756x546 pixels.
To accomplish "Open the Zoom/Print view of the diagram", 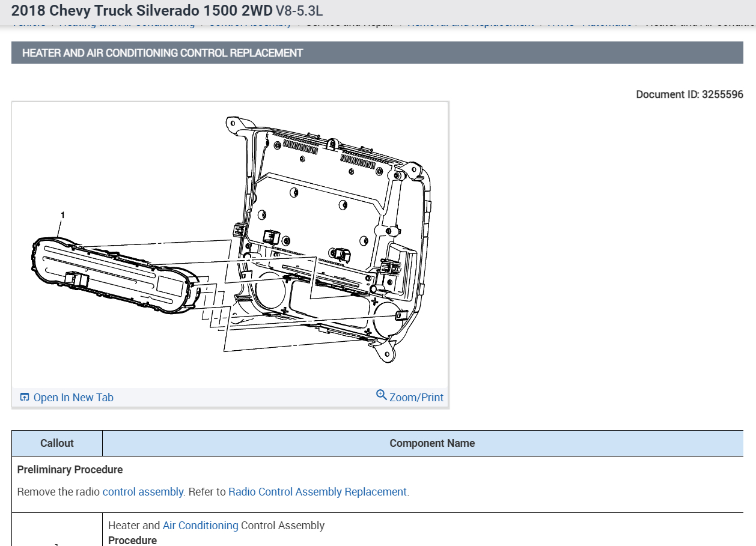I will point(416,397).
